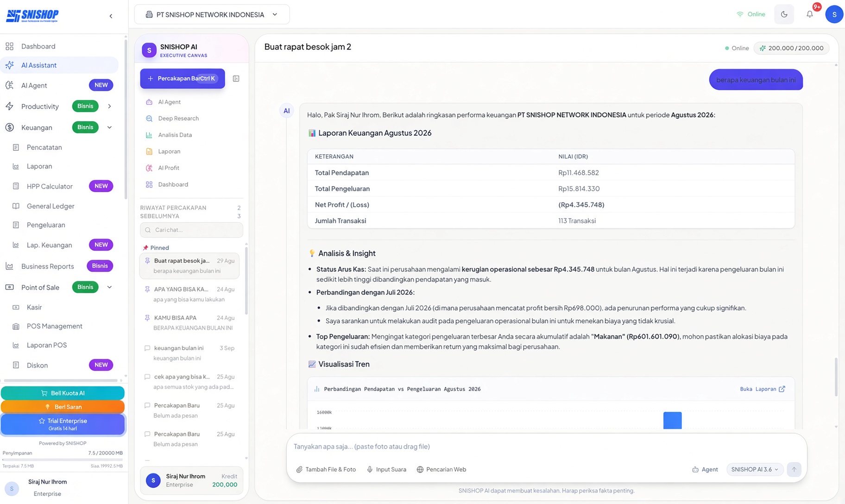Open AI Agent sidebar item
The image size is (845, 504).
(x=59, y=85)
